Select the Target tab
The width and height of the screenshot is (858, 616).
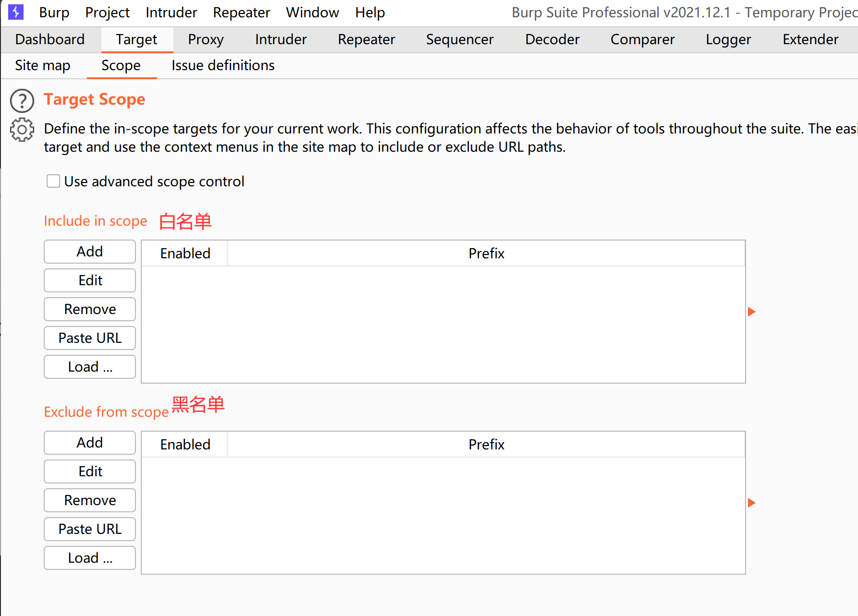coord(136,39)
